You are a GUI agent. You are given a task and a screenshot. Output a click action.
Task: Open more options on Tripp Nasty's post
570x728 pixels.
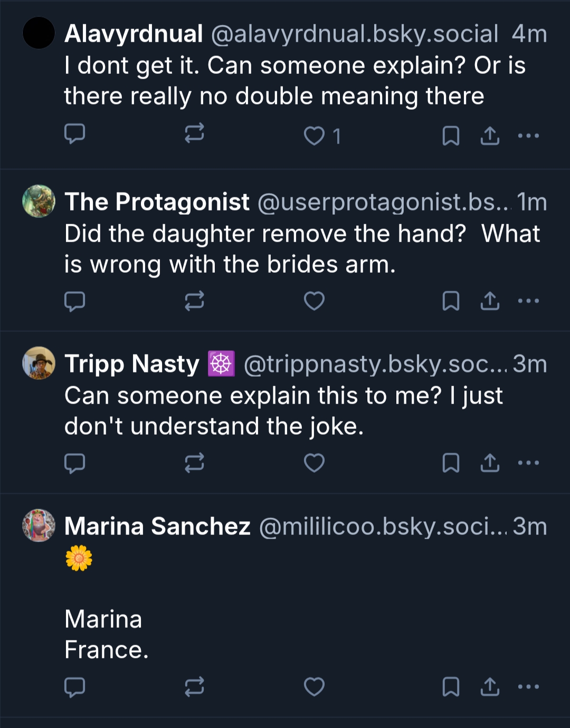click(528, 463)
